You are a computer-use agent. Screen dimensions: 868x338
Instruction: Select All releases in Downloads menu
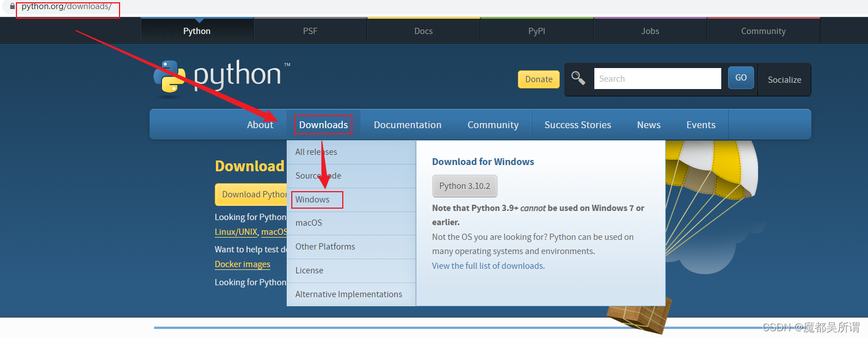tap(351, 152)
